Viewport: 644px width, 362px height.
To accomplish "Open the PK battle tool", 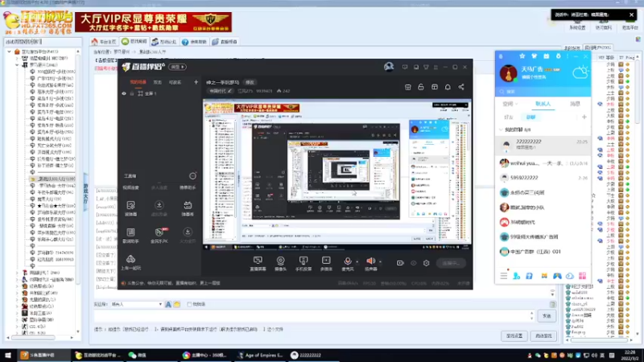I will tap(159, 235).
